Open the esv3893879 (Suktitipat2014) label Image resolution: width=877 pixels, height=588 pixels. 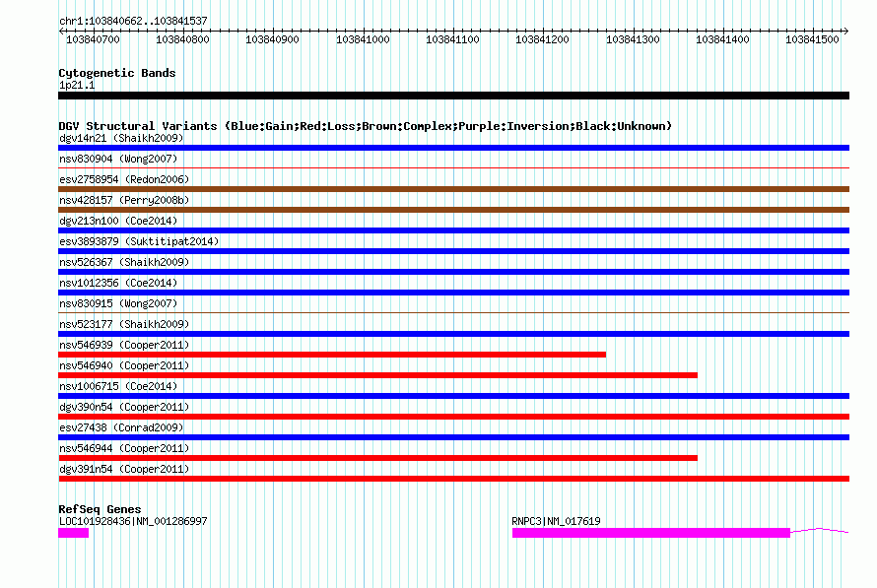click(139, 241)
